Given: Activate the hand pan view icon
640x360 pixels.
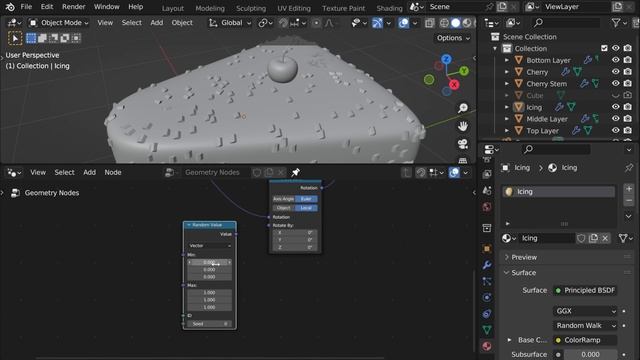Looking at the screenshot, I should (x=463, y=126).
